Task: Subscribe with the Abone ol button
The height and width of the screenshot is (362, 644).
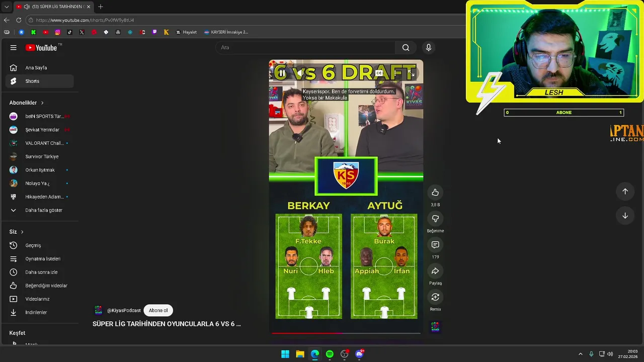Action: [158, 310]
